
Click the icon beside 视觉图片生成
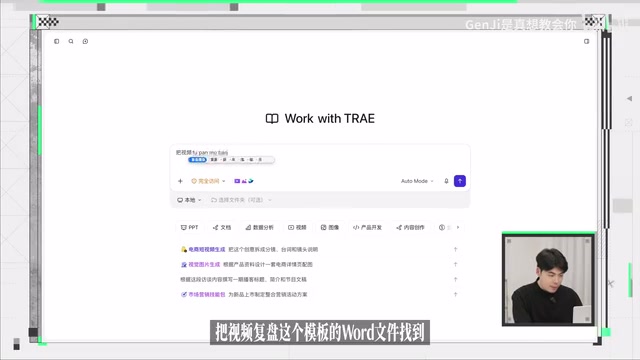(184, 264)
